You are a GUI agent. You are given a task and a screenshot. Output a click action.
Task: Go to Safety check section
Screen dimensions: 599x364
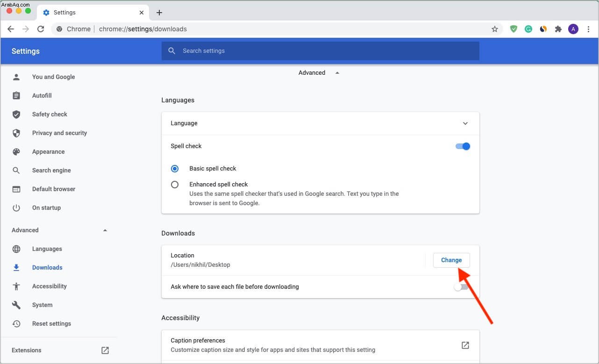50,114
